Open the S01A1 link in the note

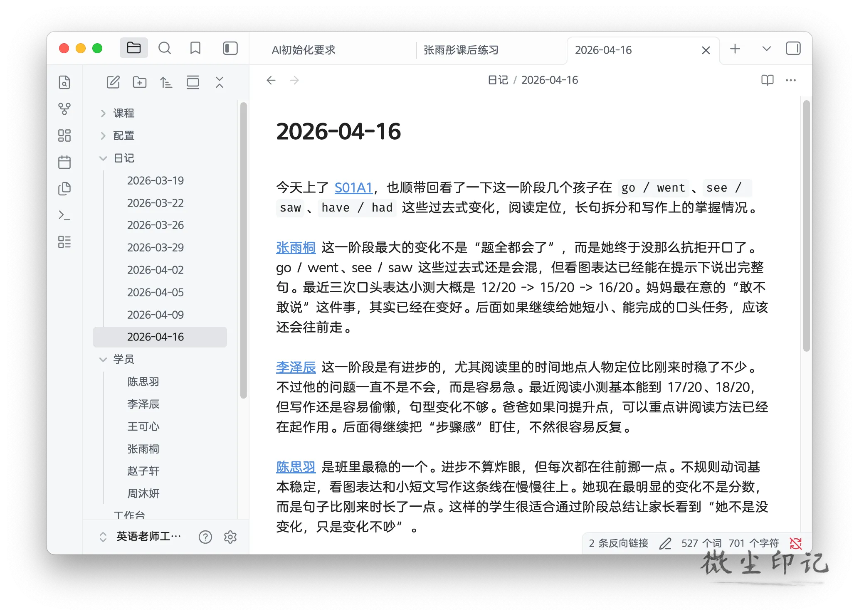pyautogui.click(x=353, y=188)
